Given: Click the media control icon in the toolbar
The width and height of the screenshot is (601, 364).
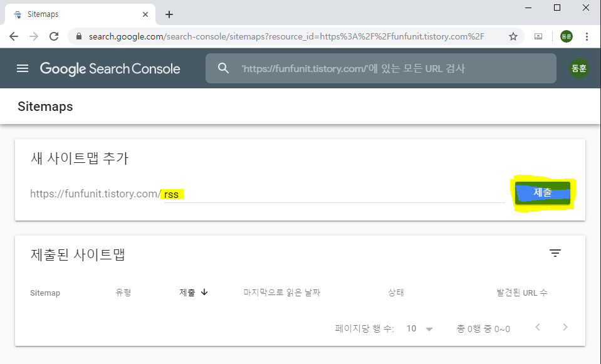Looking at the screenshot, I should [538, 36].
